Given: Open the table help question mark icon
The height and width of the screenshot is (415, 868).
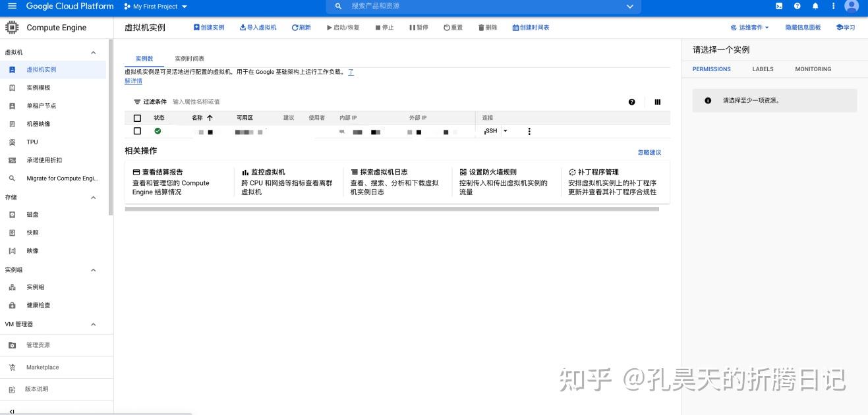Looking at the screenshot, I should coord(632,102).
